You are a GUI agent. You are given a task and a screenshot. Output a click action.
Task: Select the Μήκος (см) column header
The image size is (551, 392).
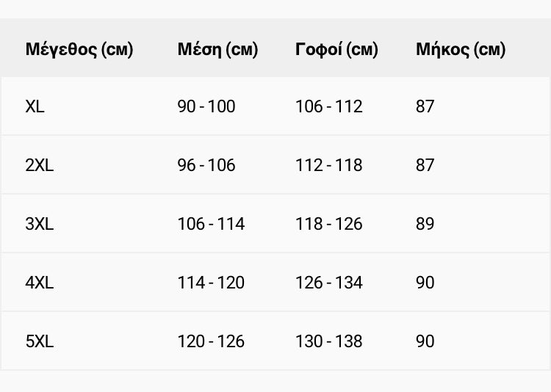click(x=461, y=50)
